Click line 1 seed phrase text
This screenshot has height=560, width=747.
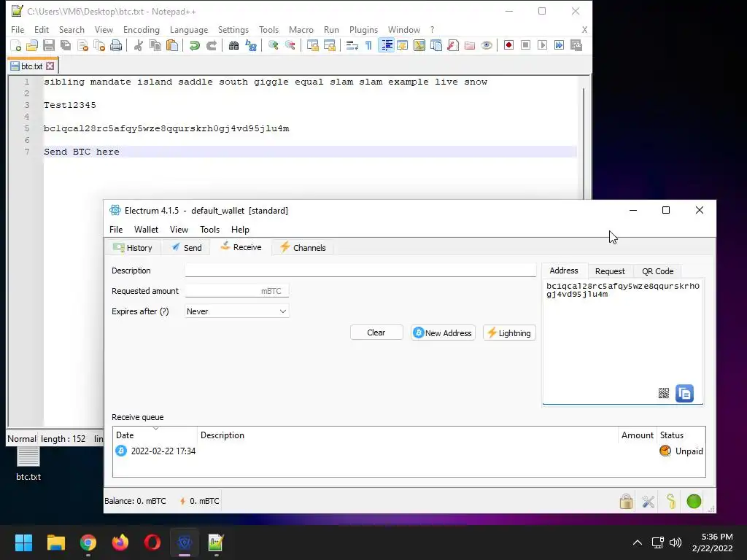[266, 82]
